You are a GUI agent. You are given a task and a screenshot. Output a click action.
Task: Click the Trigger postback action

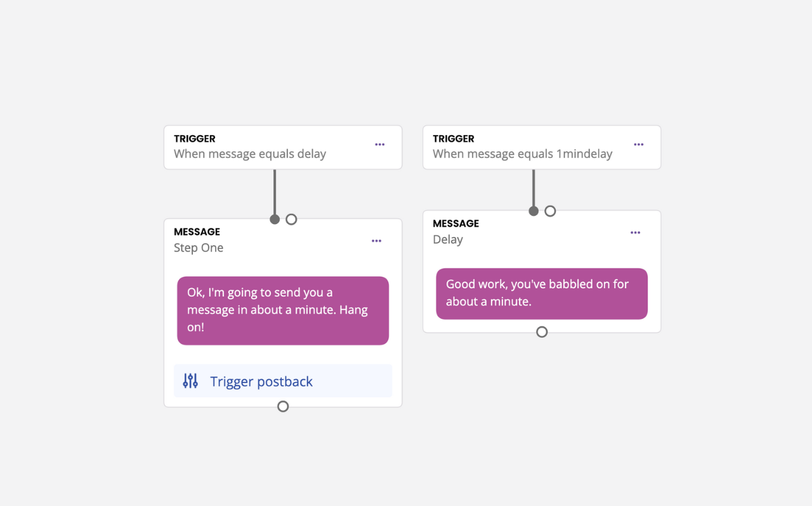click(x=283, y=381)
